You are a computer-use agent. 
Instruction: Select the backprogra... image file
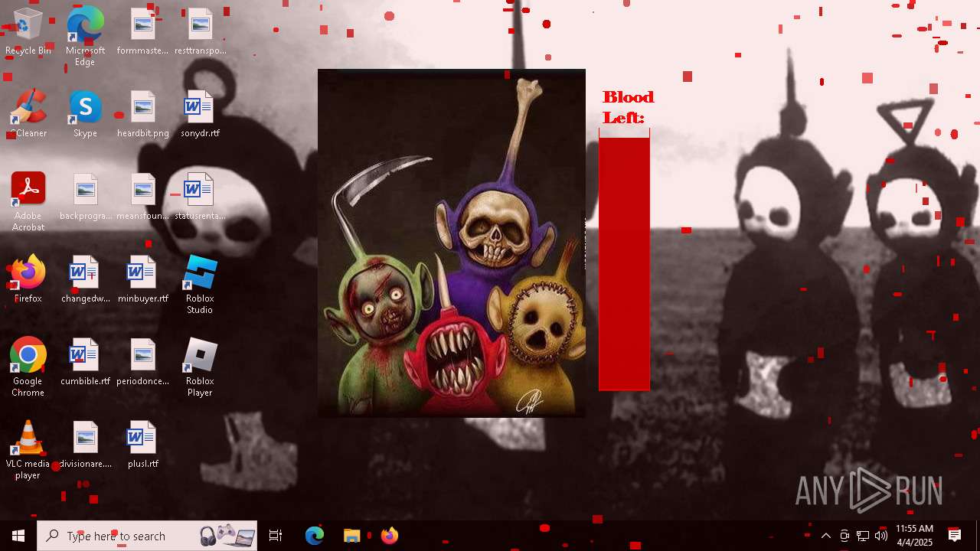85,197
